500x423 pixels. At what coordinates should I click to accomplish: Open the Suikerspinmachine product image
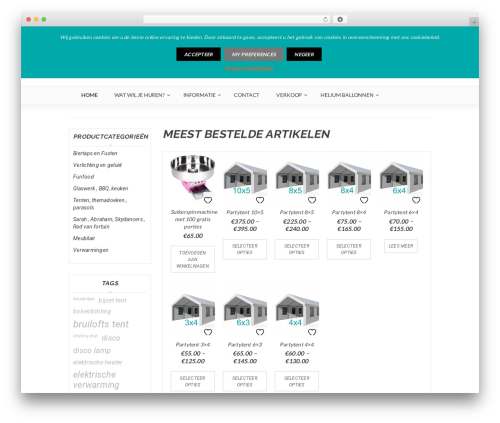[193, 176]
